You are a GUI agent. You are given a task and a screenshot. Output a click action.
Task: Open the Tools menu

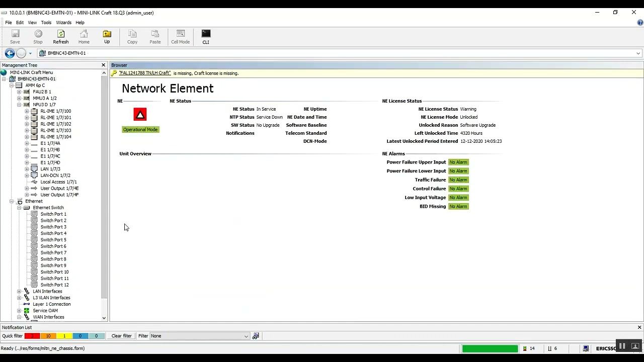click(x=46, y=23)
